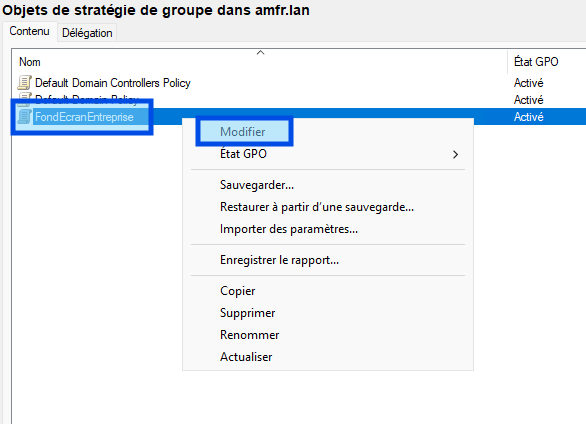The width and height of the screenshot is (586, 424).
Task: Click Copier in the context menu
Action: pos(238,291)
